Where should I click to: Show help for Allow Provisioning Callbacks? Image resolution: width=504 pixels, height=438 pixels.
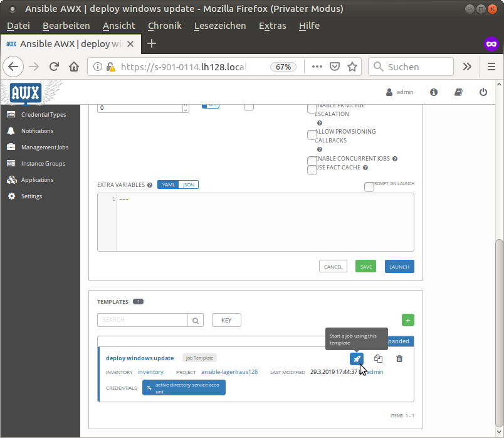click(x=320, y=149)
